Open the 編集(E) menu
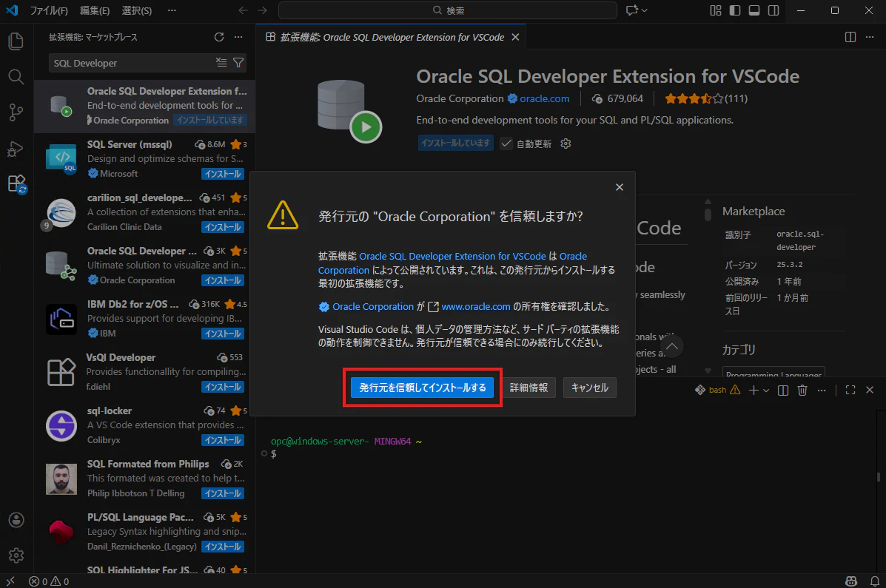886x588 pixels. [x=95, y=10]
